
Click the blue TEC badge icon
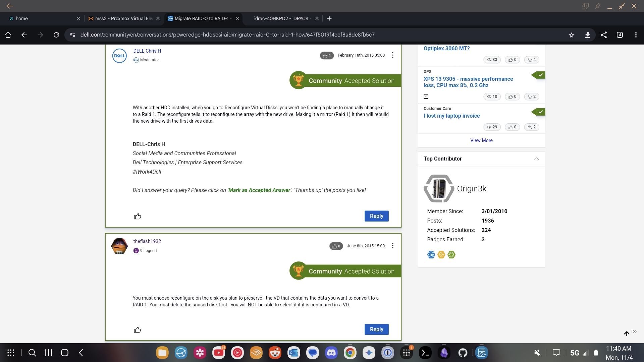[x=431, y=255]
